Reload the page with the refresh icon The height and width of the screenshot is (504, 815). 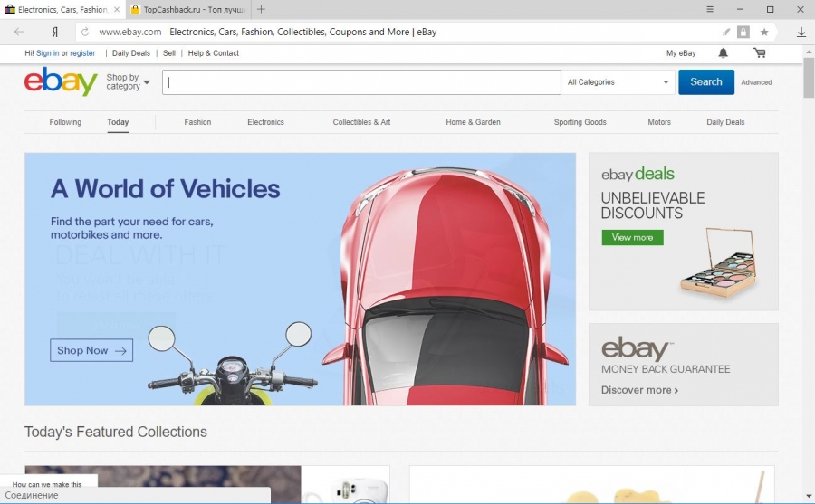coord(85,32)
